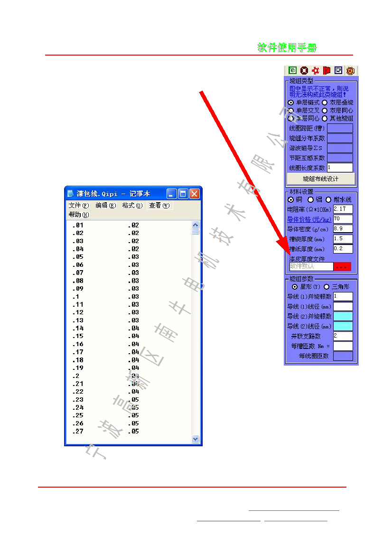
Task: Maximize the Notepad window
Action: tap(183, 194)
